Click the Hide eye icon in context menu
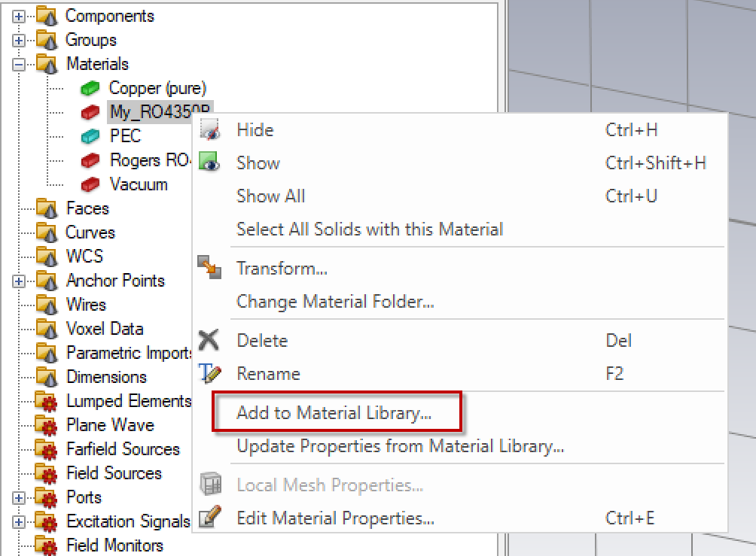The image size is (756, 556). point(209,130)
